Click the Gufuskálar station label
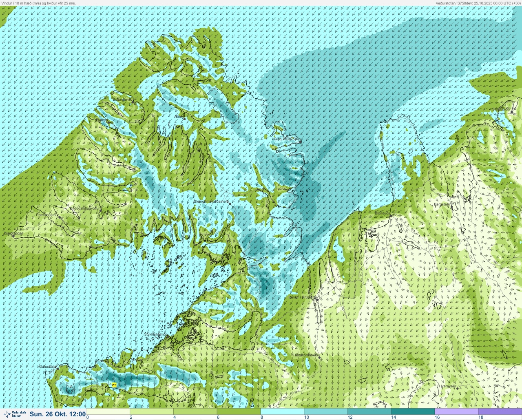 pos(47,367)
